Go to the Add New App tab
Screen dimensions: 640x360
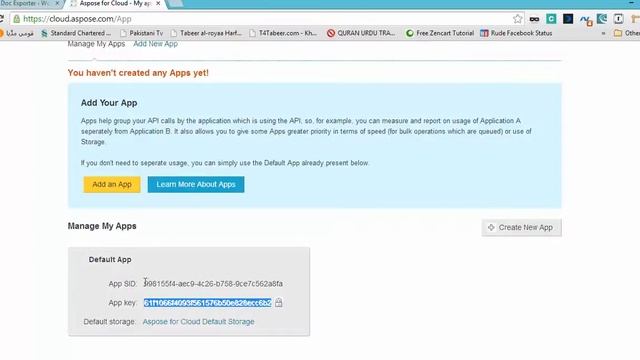[156, 44]
